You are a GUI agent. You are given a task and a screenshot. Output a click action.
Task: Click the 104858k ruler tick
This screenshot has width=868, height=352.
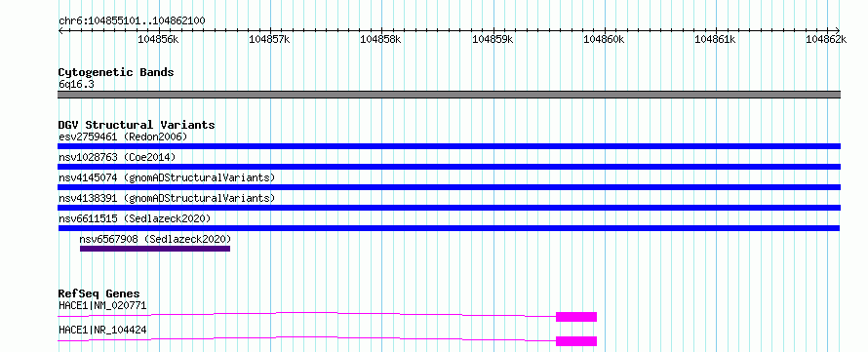pos(381,39)
